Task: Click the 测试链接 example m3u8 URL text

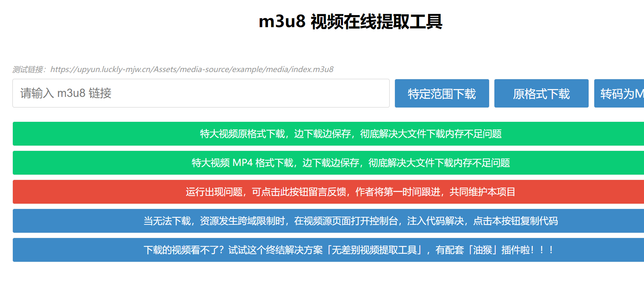Action: pyautogui.click(x=192, y=69)
